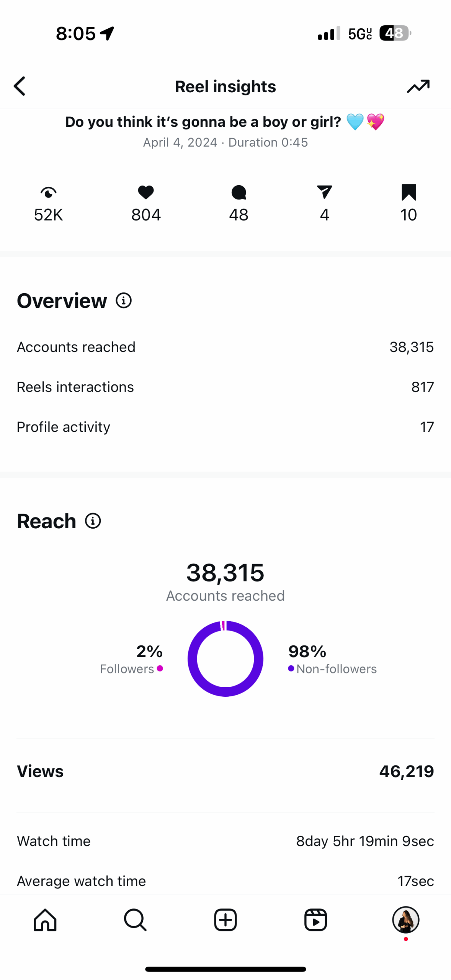
Task: Tap the likes heart icon
Action: 146,192
